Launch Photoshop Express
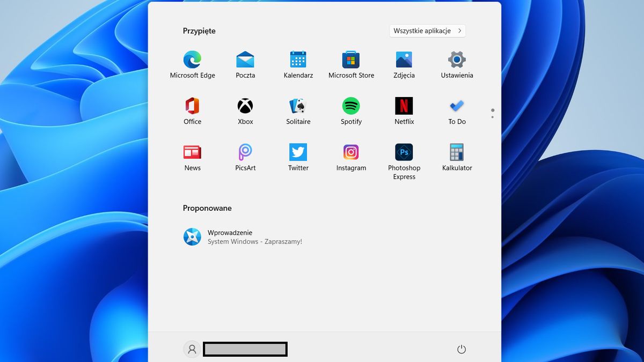 point(404,153)
